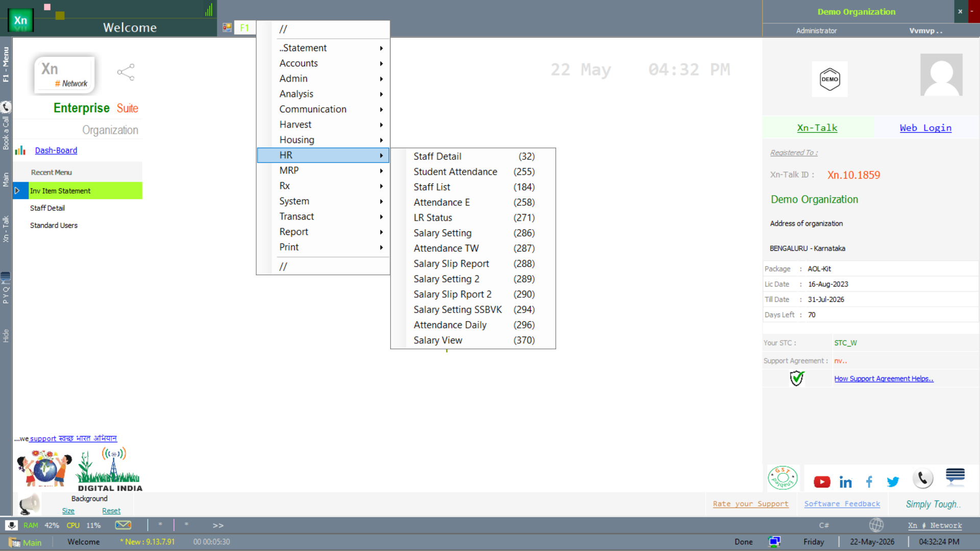This screenshot has width=980, height=551.
Task: Click the F1 button in toolbar
Action: [x=245, y=28]
